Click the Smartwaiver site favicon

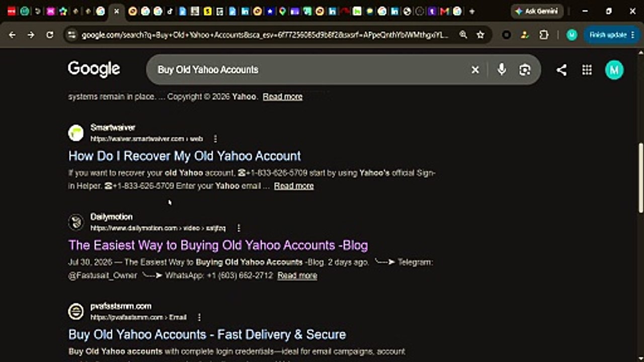76,133
